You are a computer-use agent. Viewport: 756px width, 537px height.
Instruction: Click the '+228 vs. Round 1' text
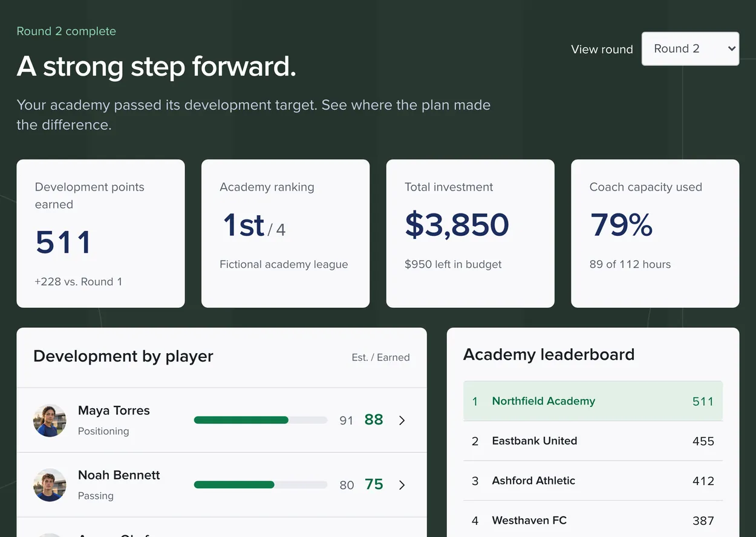(x=79, y=282)
